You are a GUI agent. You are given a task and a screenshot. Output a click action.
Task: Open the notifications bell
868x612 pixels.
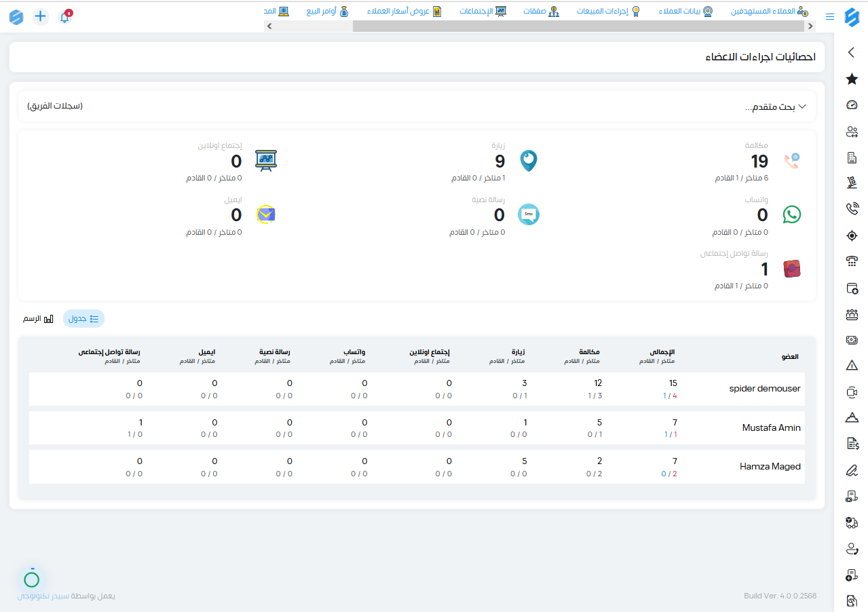tap(65, 17)
